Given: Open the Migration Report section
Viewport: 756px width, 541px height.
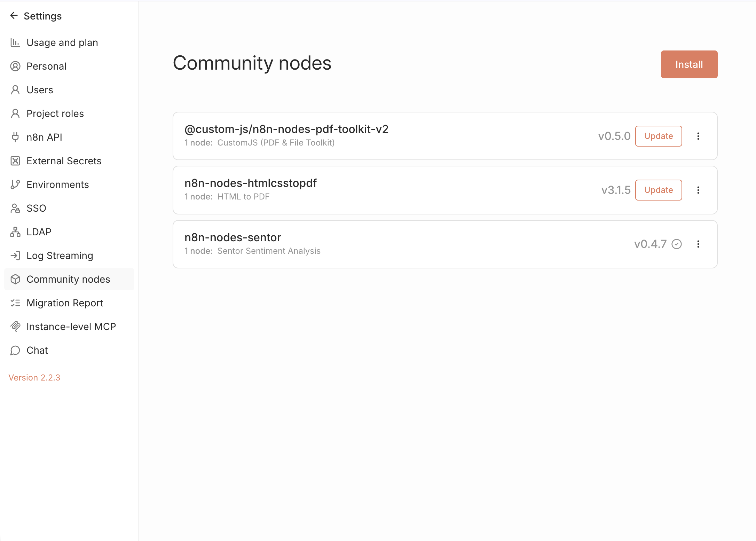Looking at the screenshot, I should tap(65, 303).
